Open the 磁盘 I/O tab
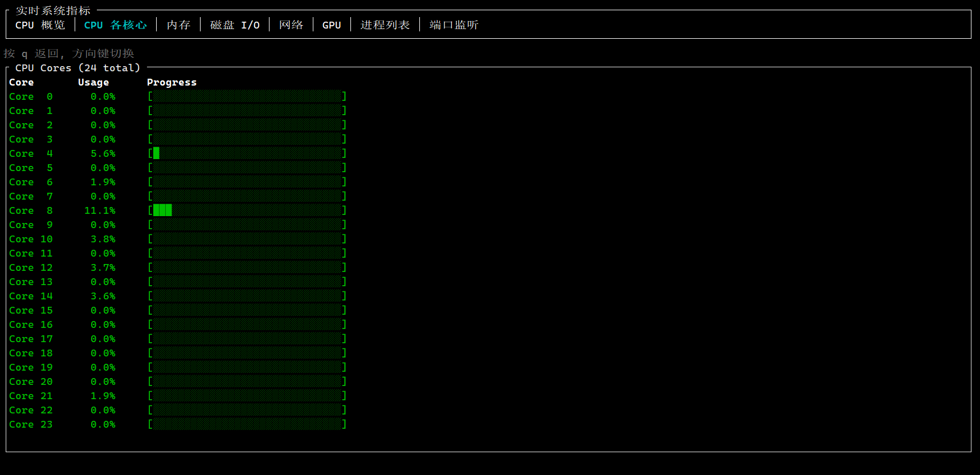The width and height of the screenshot is (980, 475). [235, 25]
